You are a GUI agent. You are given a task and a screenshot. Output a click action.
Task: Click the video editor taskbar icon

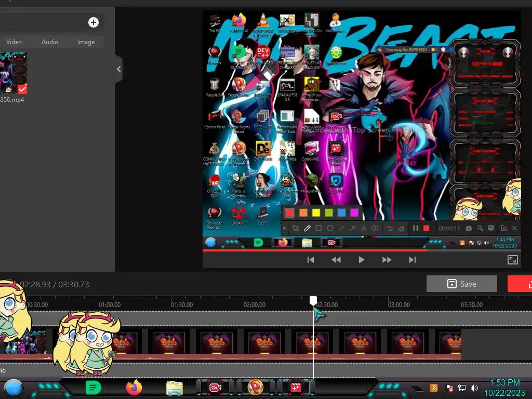tap(296, 388)
